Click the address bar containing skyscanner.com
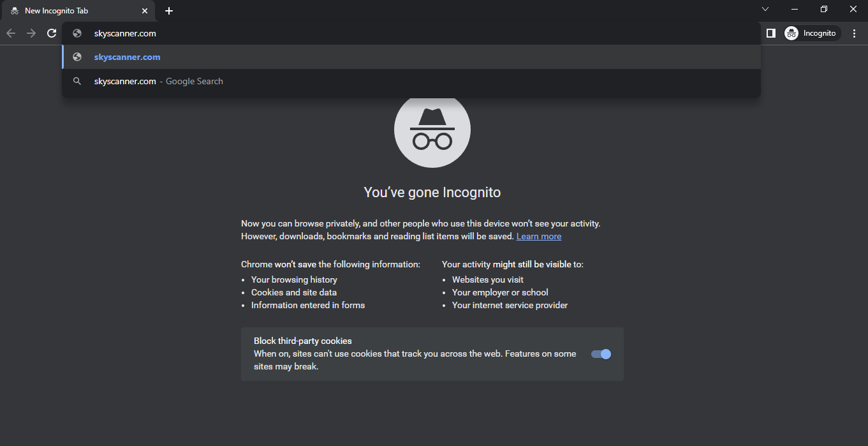 tap(411, 33)
